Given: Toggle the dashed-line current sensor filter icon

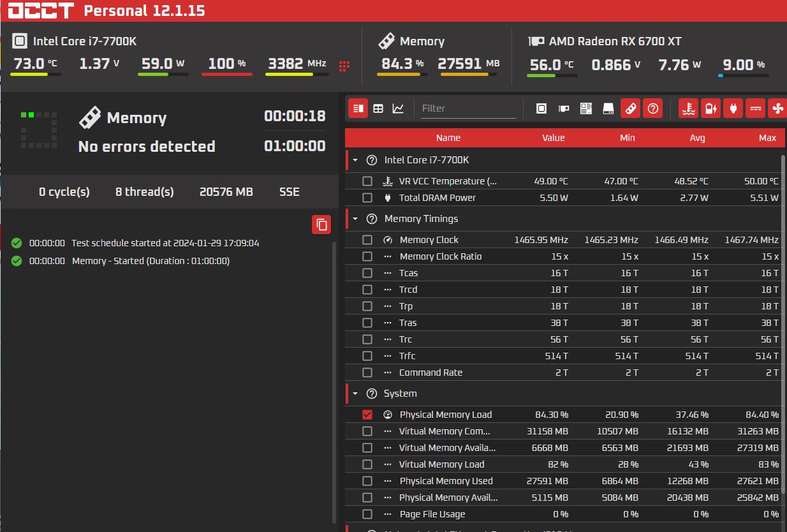Looking at the screenshot, I should click(x=755, y=108).
